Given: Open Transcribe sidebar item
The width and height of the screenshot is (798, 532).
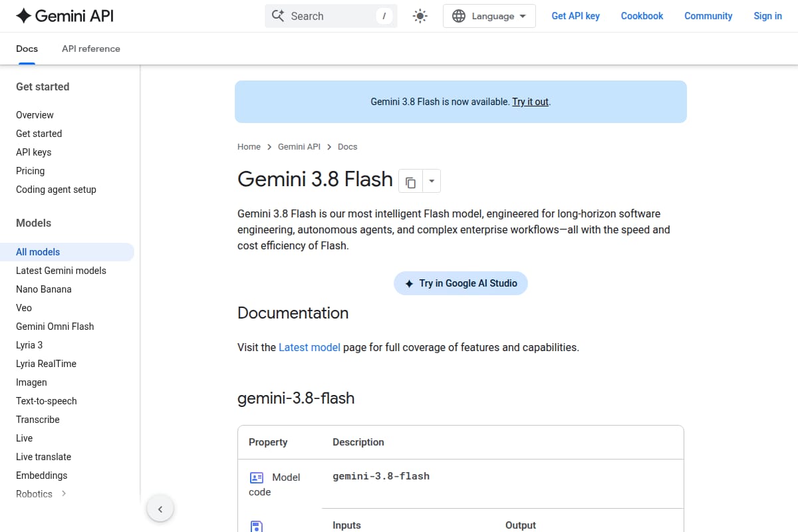Looking at the screenshot, I should [37, 420].
